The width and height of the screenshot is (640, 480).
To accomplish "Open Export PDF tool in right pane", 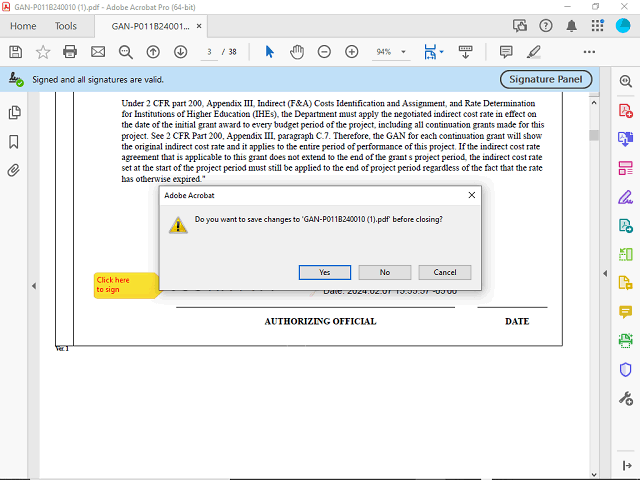I will [625, 139].
